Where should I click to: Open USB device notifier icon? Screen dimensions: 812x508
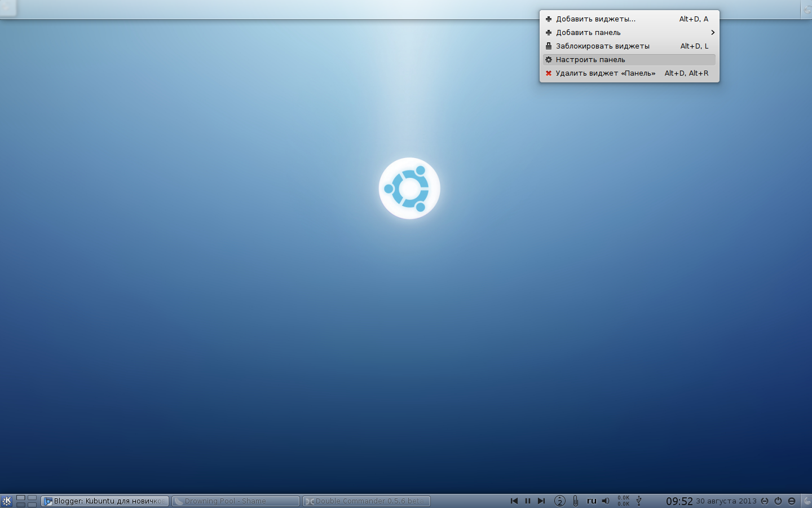tap(639, 501)
